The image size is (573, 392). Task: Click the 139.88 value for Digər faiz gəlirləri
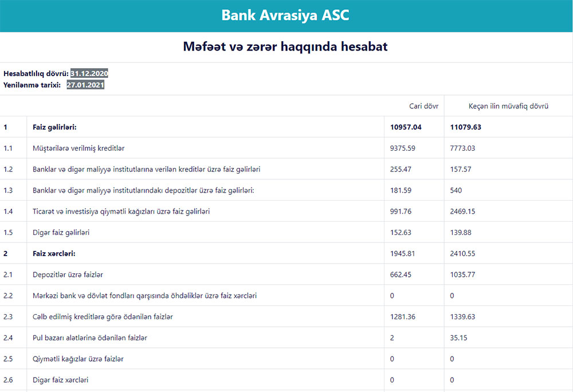(461, 233)
